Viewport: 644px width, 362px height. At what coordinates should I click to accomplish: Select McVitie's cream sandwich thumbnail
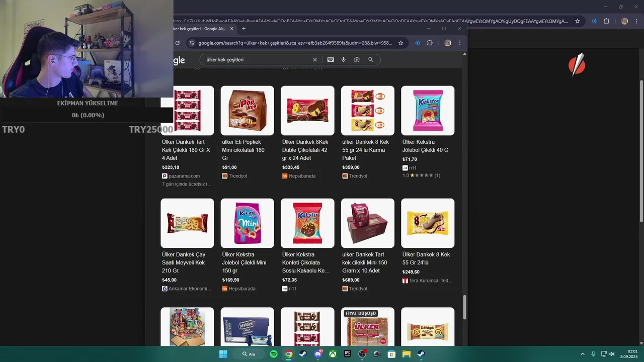(247, 327)
